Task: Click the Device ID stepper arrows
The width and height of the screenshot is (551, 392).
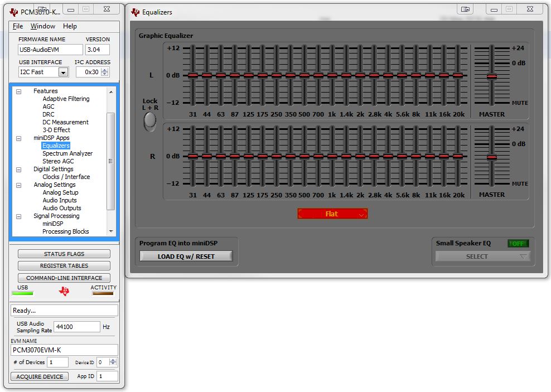Action: pos(113,362)
